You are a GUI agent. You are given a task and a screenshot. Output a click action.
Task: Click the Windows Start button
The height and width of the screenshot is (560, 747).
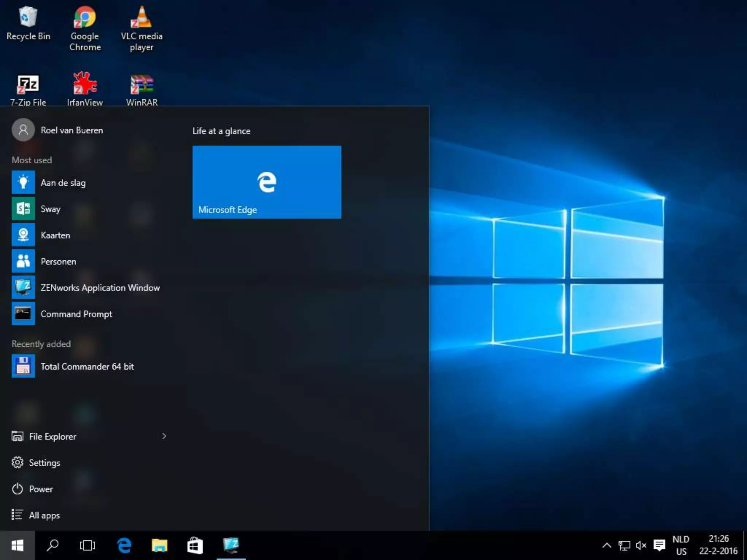coord(18,545)
